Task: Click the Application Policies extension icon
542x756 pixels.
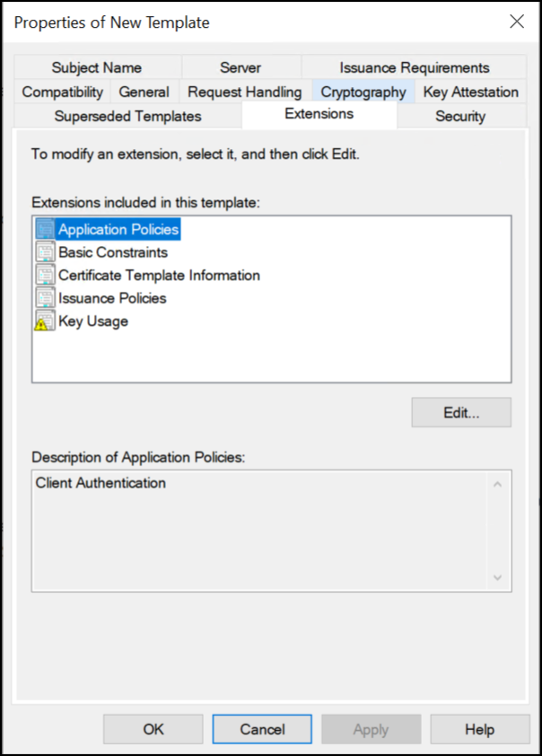Action: (x=45, y=229)
